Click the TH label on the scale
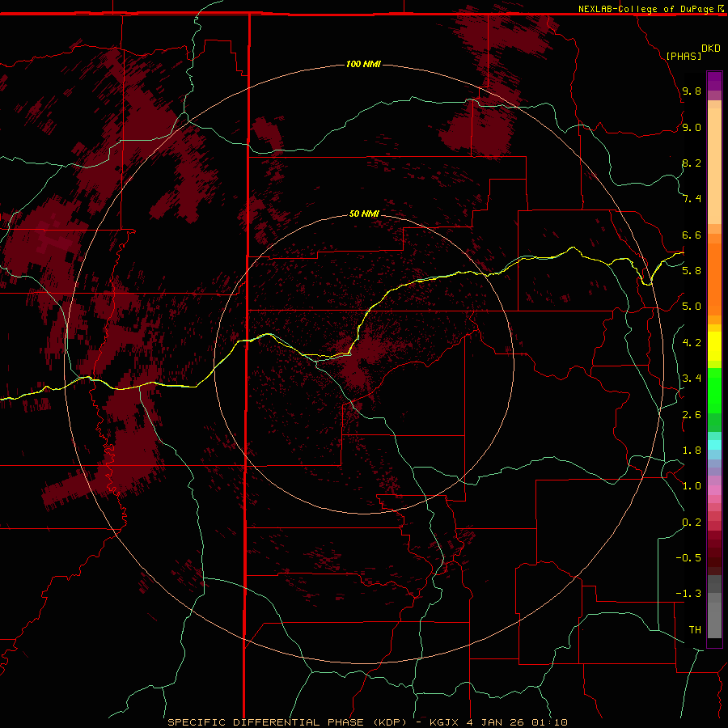This screenshot has width=728, height=728. (695, 630)
